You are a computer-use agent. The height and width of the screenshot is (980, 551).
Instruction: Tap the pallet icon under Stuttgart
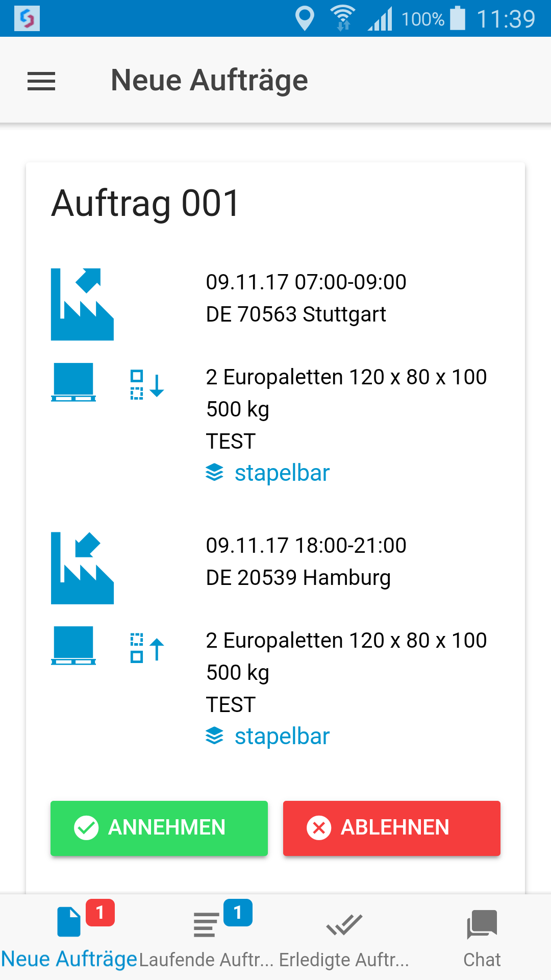pyautogui.click(x=73, y=382)
